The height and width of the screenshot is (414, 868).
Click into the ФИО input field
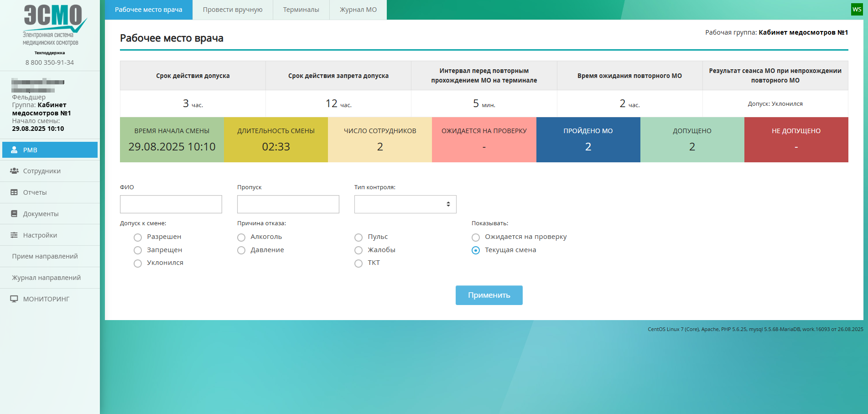[x=171, y=204]
